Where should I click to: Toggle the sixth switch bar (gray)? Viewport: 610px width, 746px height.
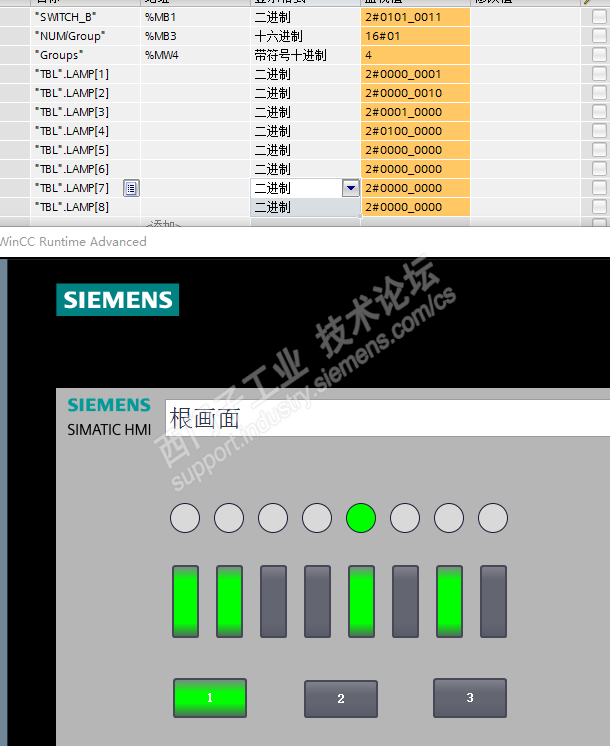click(405, 601)
